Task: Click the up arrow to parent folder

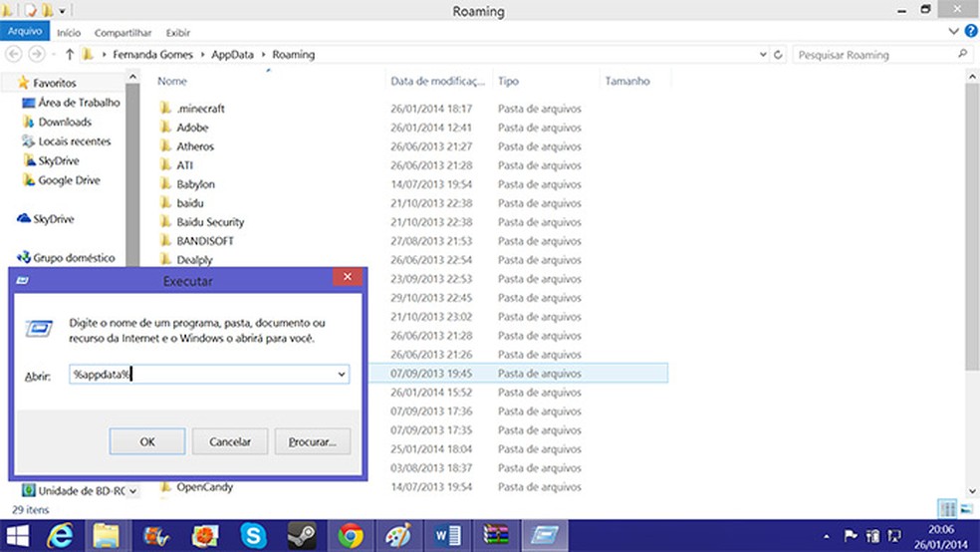Action: coord(70,55)
